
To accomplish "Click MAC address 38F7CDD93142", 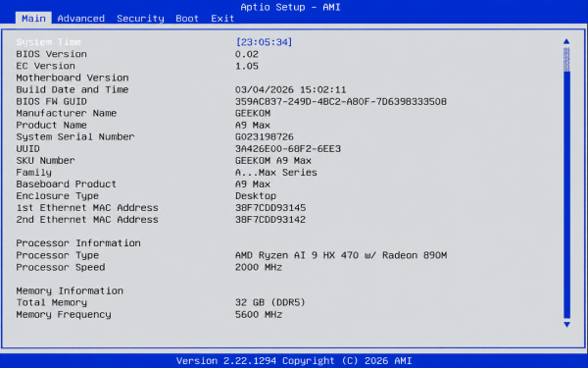I will click(x=270, y=220).
